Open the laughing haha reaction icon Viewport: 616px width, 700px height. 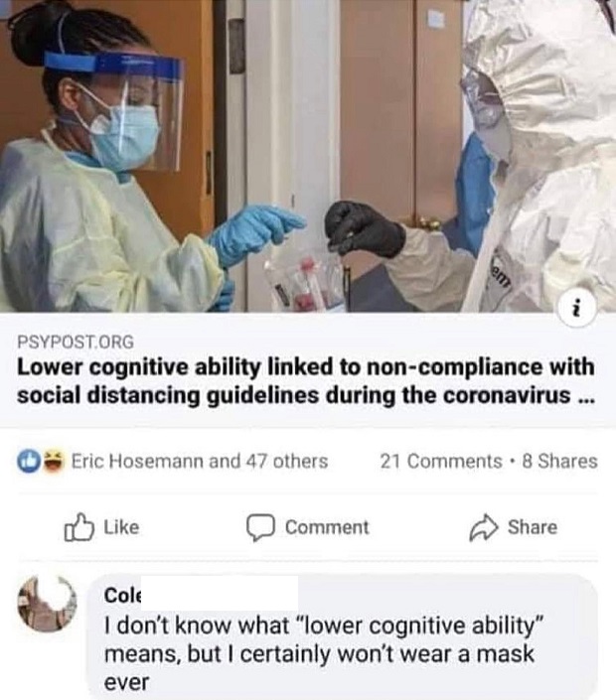pos(53,461)
